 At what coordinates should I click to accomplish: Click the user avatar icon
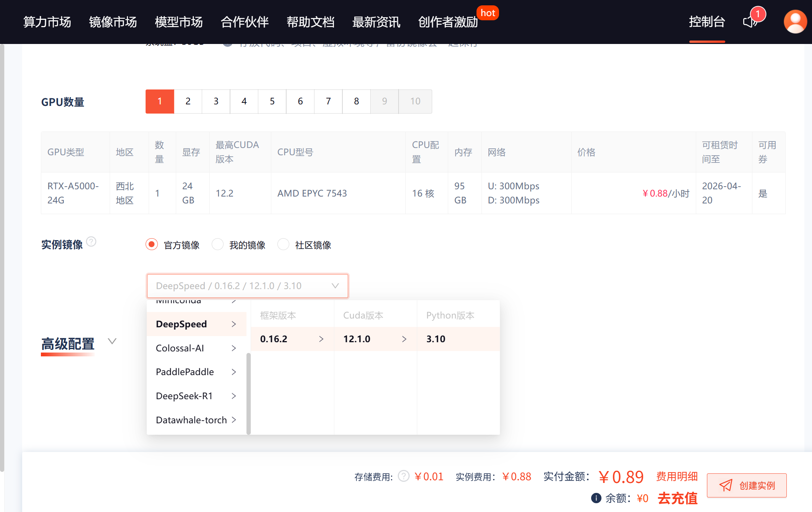click(795, 21)
